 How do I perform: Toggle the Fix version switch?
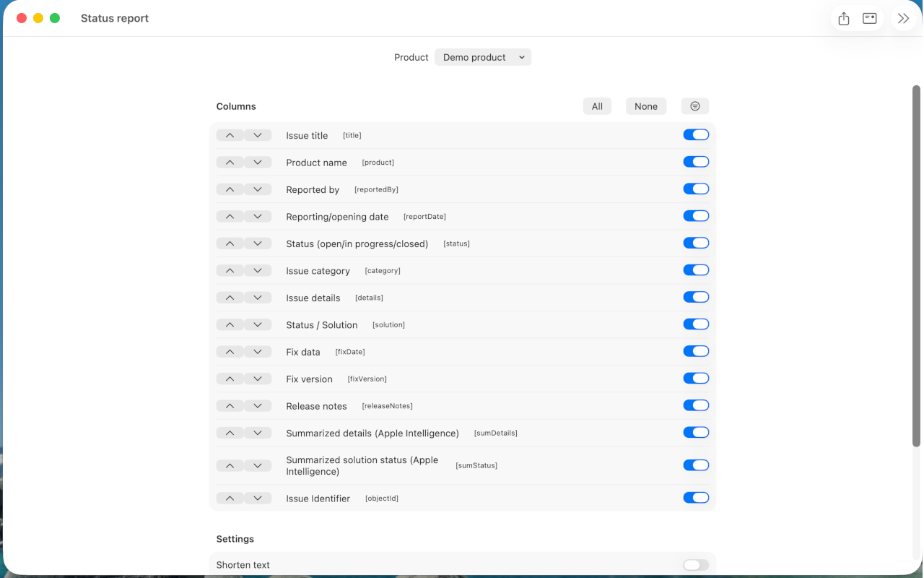tap(696, 379)
